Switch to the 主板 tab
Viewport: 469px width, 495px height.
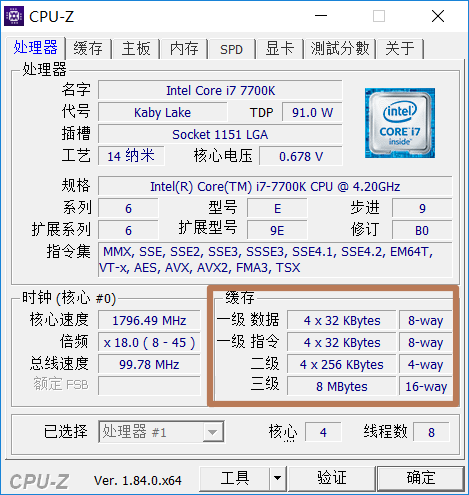pos(136,49)
